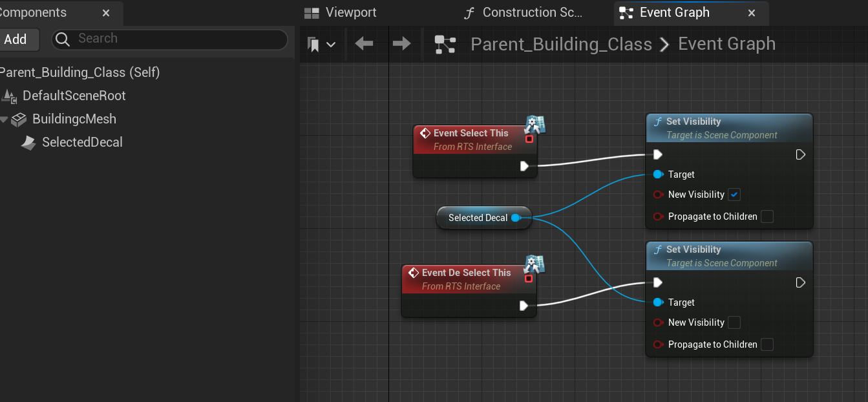Screen dimensions: 868x402
Task: Click upper Set Visibility exec output pin
Action: (x=801, y=154)
